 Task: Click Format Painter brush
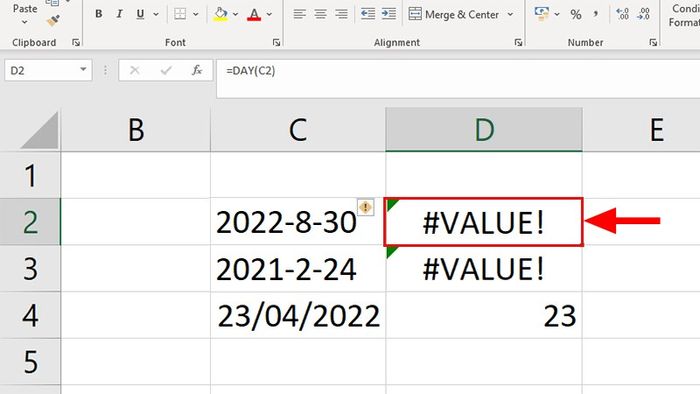(53, 21)
